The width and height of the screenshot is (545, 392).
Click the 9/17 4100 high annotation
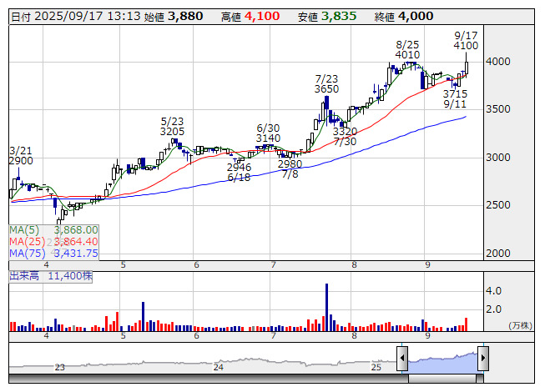(x=466, y=41)
